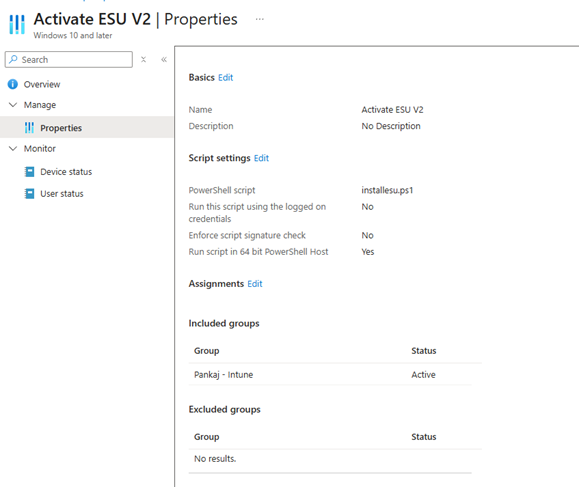Click the name value 'Activate ESU V2'
The width and height of the screenshot is (579, 487).
[392, 110]
